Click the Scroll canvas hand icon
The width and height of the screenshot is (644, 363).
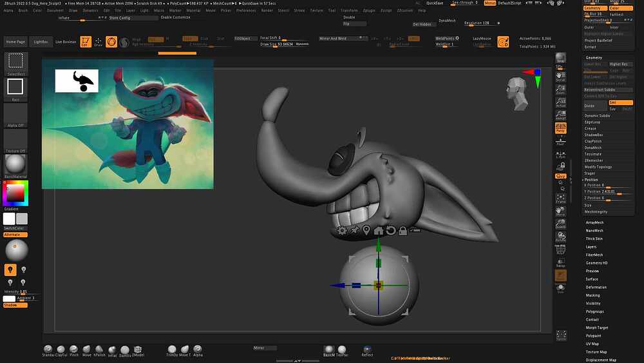561,77
